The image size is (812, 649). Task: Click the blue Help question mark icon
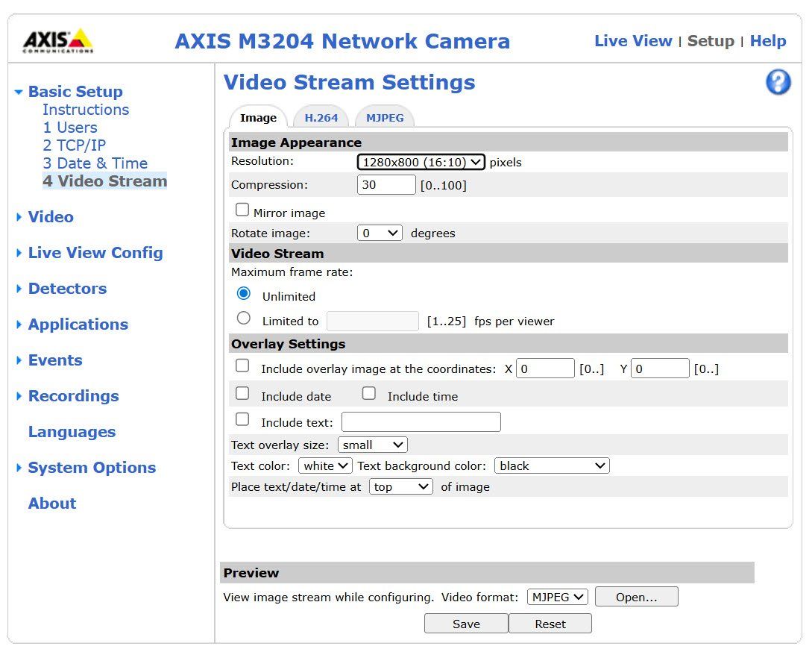coord(778,83)
